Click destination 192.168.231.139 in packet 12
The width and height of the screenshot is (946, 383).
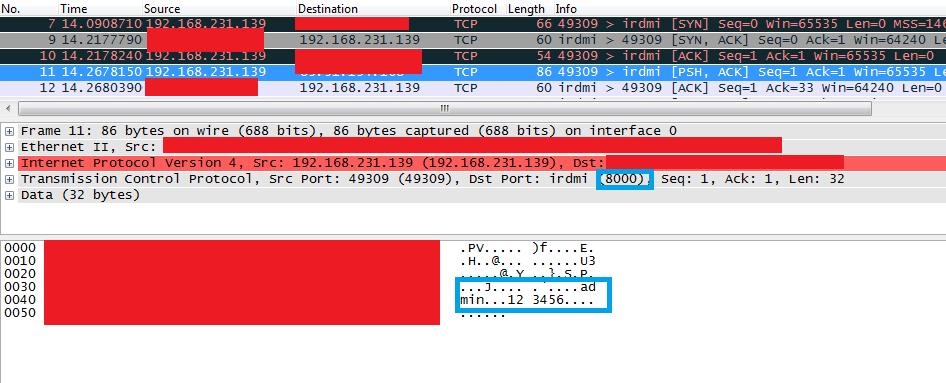pyautogui.click(x=360, y=88)
